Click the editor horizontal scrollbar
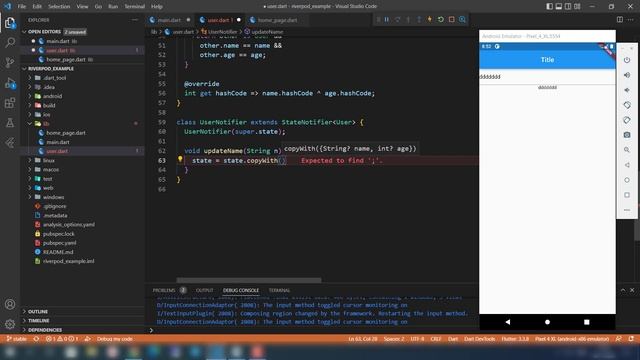640x360 pixels. [x=249, y=280]
